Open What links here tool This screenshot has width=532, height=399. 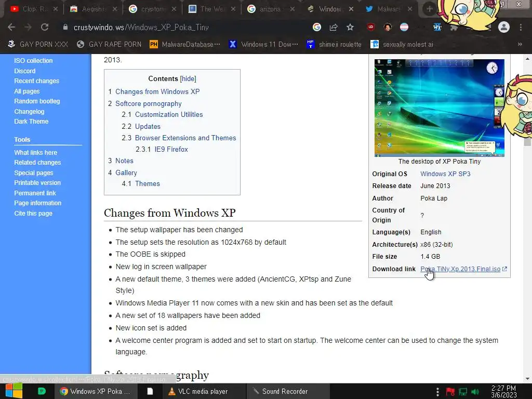(x=36, y=152)
